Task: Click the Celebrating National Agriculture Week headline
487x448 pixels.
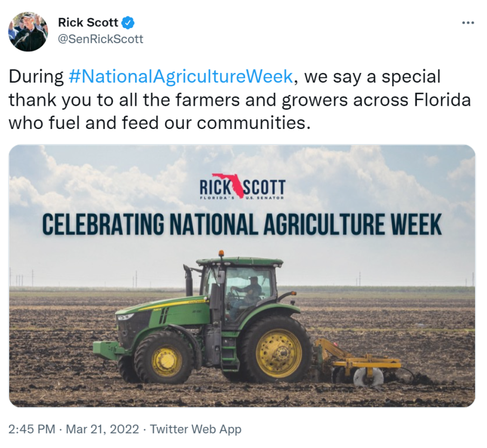Action: pos(242,225)
